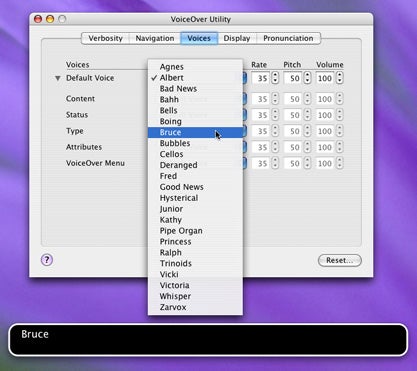Adjust the Default Voice Pitch stepper
Screen dimensions: 417x371
point(307,78)
